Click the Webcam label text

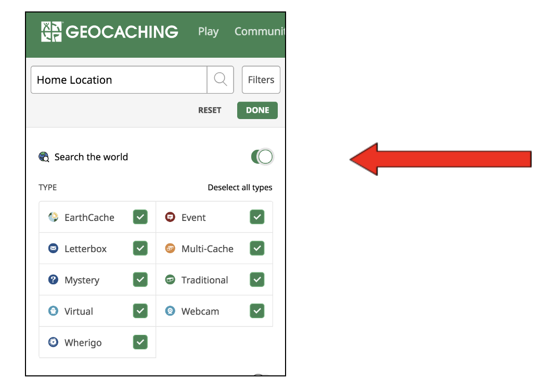[x=200, y=311]
